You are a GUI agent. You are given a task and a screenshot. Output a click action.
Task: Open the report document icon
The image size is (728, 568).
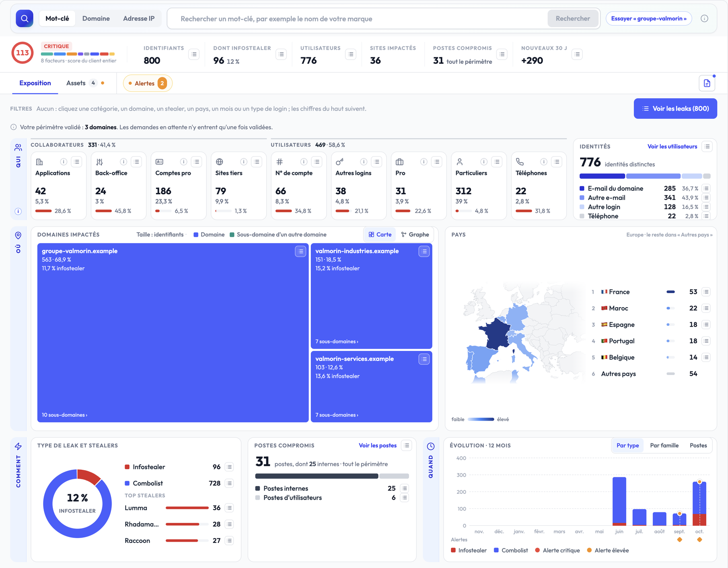[x=707, y=83]
